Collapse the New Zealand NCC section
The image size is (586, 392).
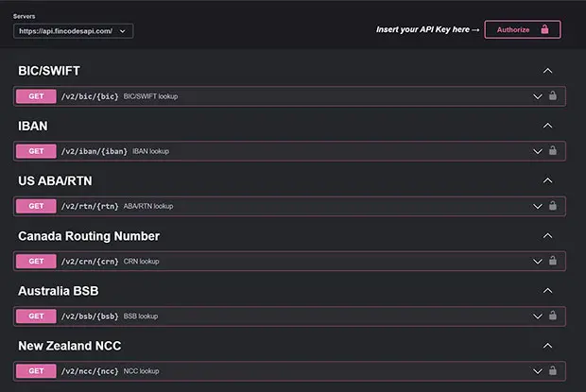tap(546, 346)
